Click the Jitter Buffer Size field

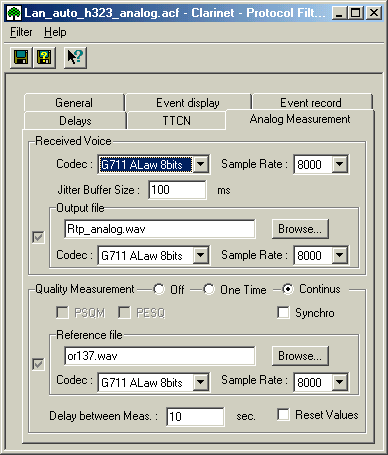(x=177, y=190)
